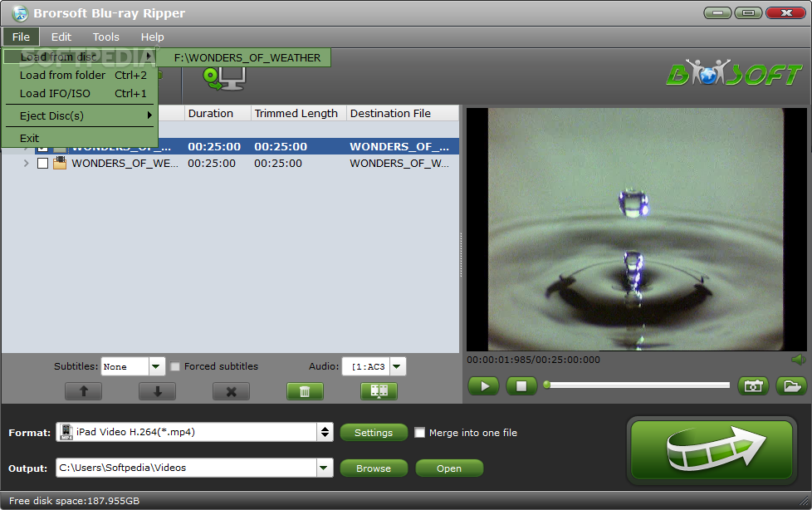The height and width of the screenshot is (510, 812).
Task: Enable Merge into one file checkbox
Action: (420, 432)
